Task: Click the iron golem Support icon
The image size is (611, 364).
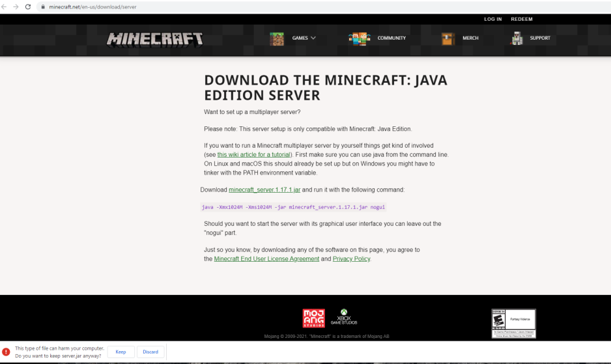Action: (517, 38)
